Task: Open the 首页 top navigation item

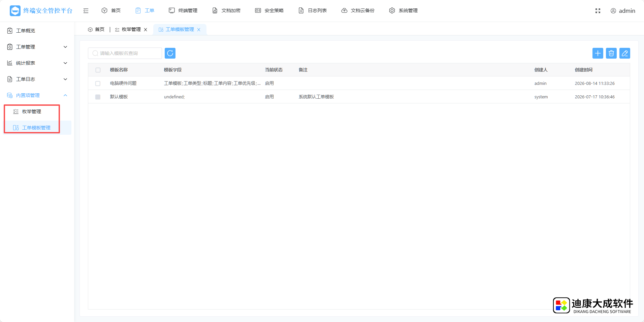Action: 111,10
